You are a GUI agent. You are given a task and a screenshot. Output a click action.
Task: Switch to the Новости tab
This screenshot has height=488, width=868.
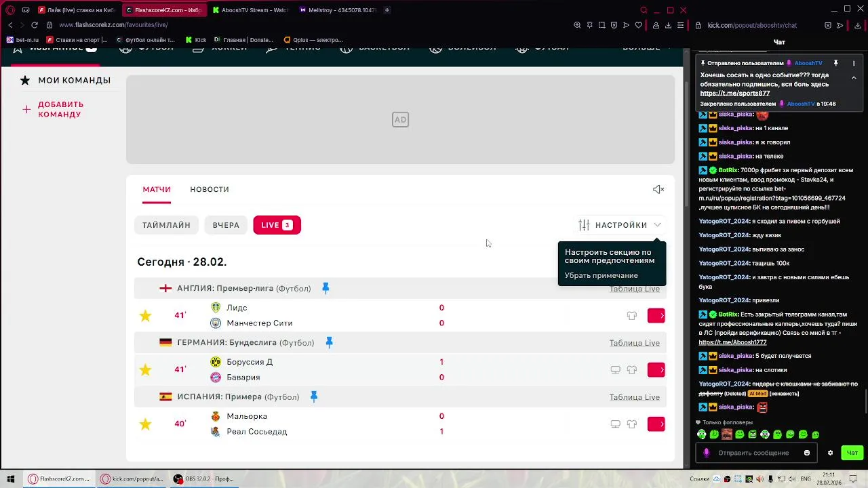click(210, 189)
